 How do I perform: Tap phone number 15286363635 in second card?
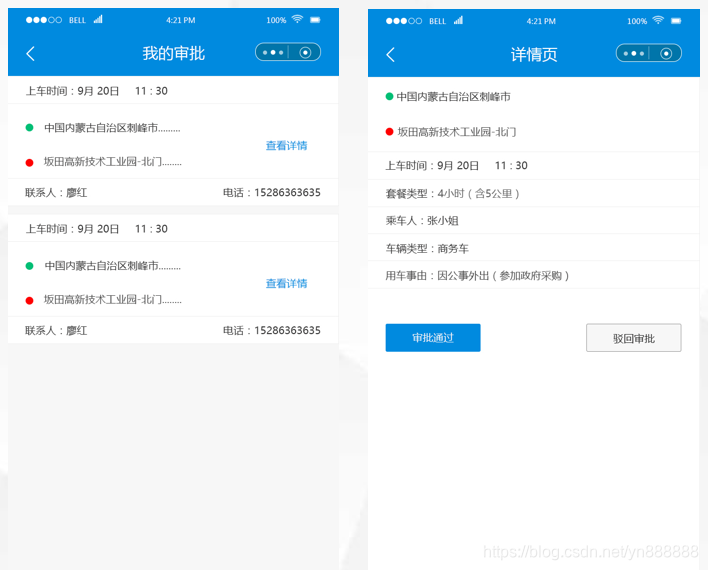287,331
